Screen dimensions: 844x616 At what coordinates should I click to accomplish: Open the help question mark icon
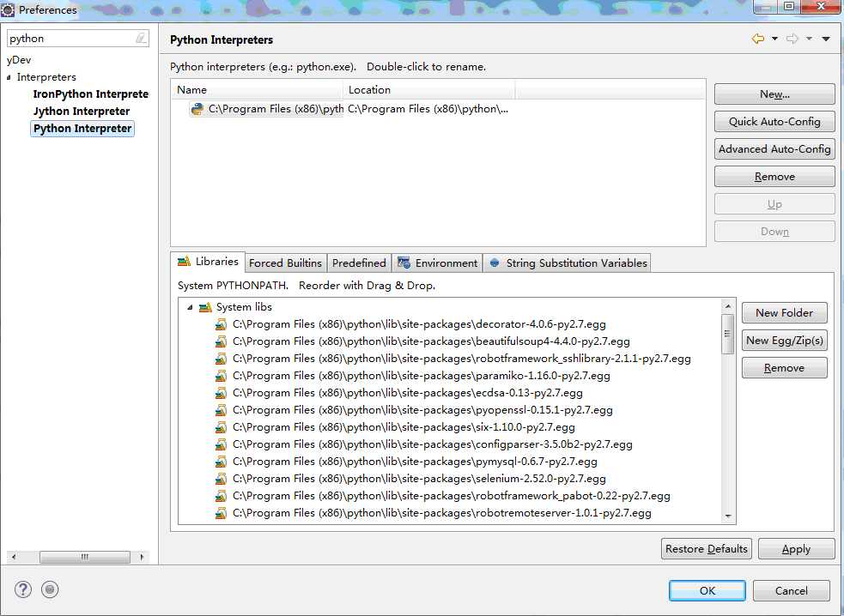click(x=22, y=589)
